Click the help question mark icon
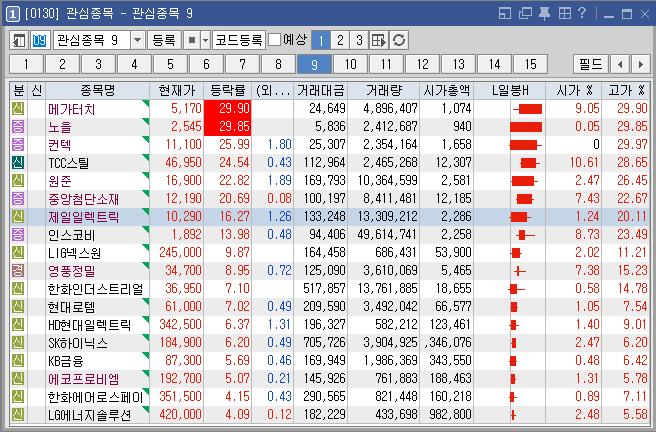The height and width of the screenshot is (432, 656). (582, 14)
